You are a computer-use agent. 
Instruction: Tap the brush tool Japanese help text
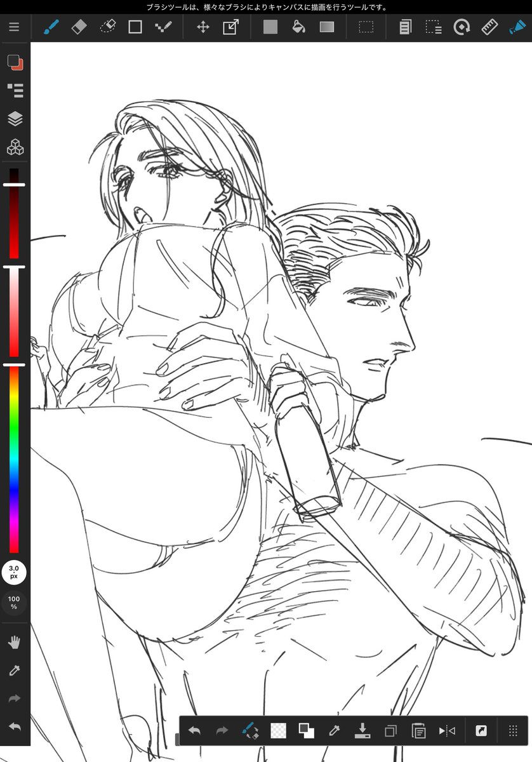click(x=267, y=8)
